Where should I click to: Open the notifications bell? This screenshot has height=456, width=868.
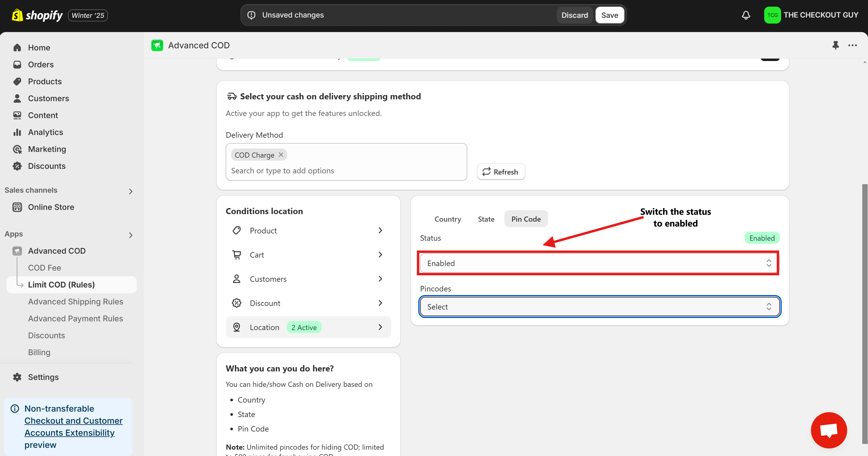pos(746,15)
